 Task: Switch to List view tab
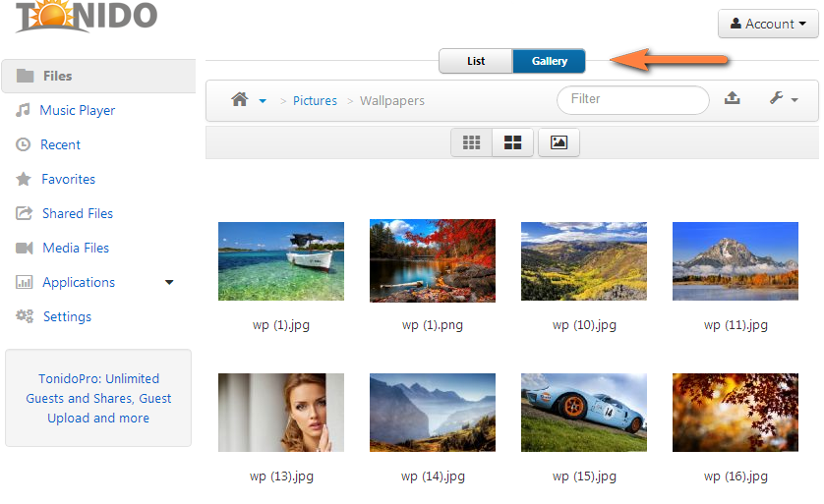pos(476,61)
